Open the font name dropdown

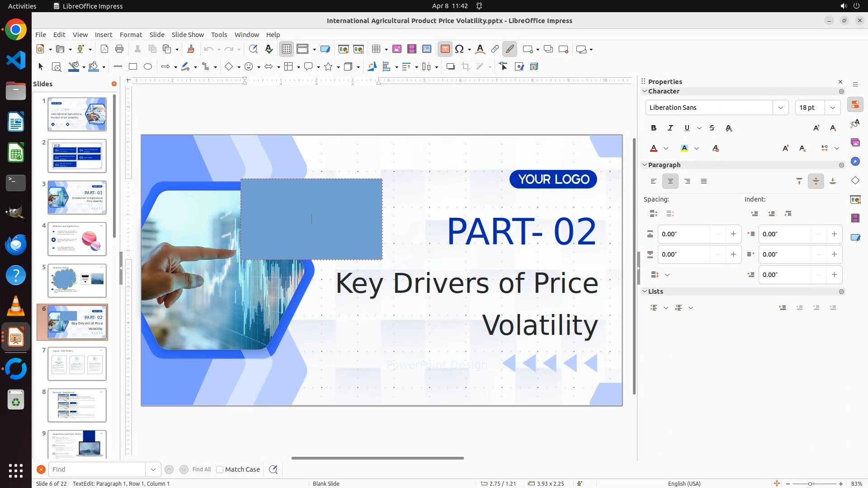point(780,108)
